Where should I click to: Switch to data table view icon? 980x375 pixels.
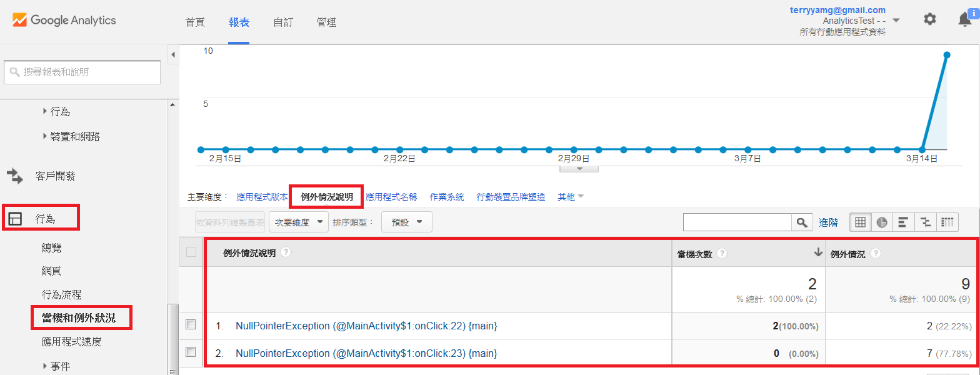[860, 222]
